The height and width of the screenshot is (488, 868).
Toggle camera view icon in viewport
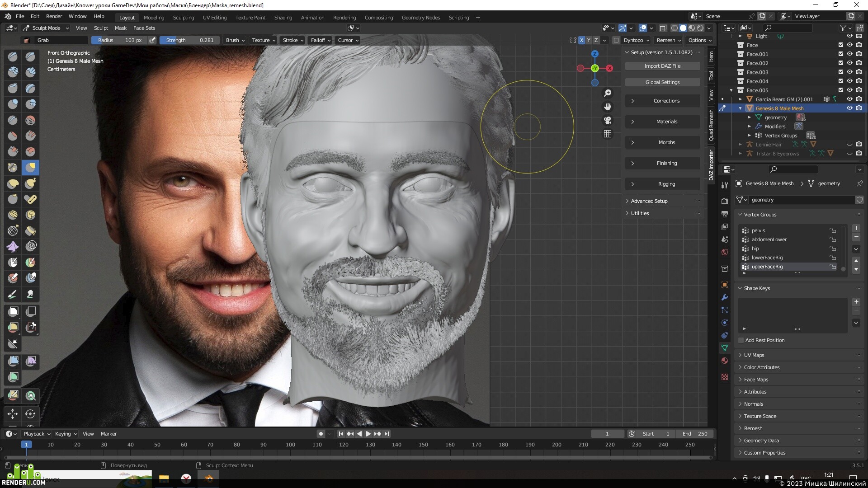[608, 120]
